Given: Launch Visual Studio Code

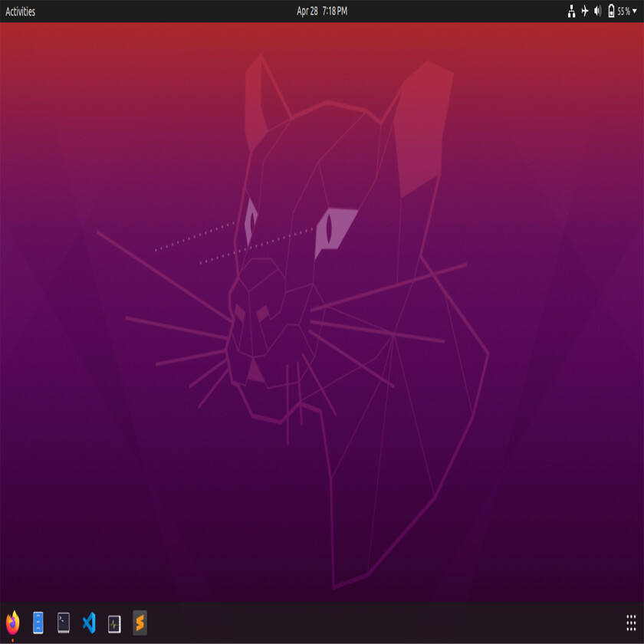Looking at the screenshot, I should click(x=89, y=622).
